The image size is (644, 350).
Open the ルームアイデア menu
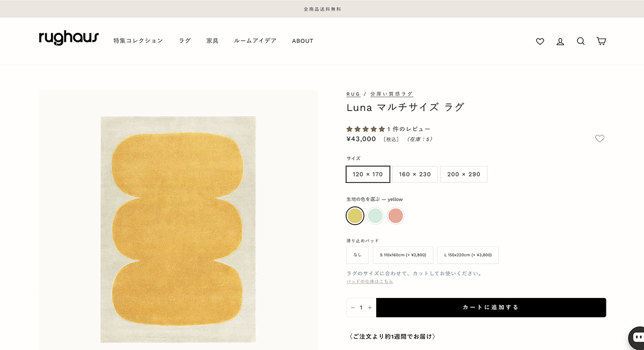pyautogui.click(x=255, y=41)
